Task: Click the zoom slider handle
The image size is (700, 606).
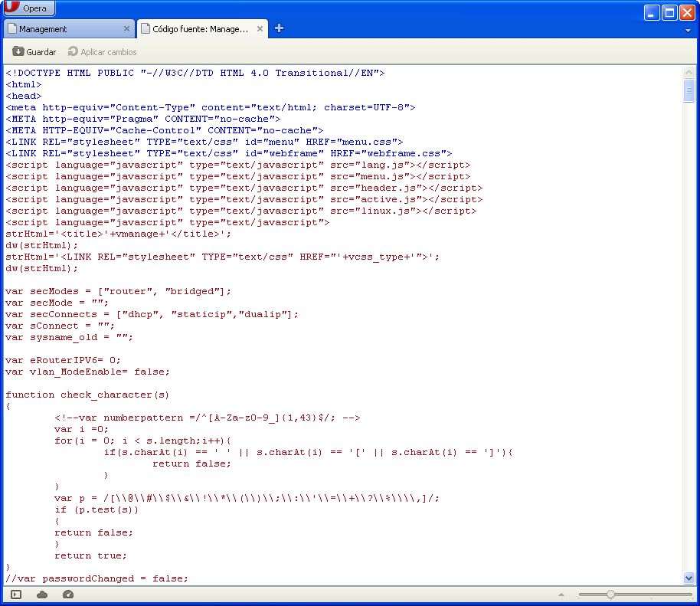Action: tap(610, 595)
